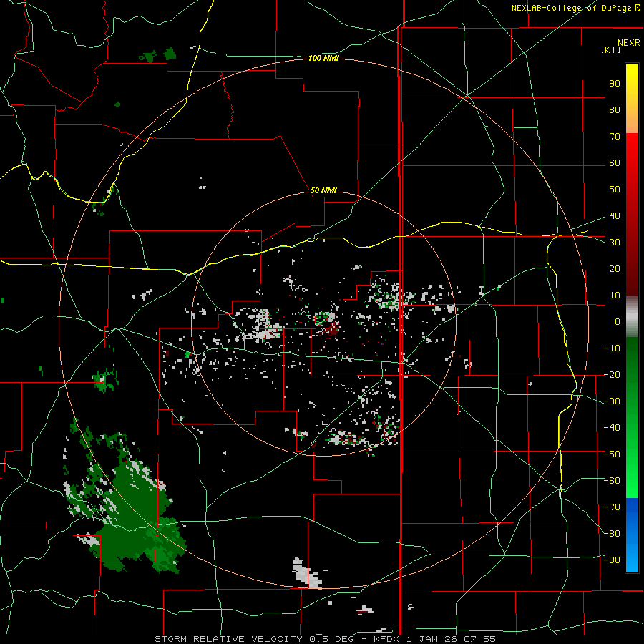Click the 30 value on the velocity scale

615,243
